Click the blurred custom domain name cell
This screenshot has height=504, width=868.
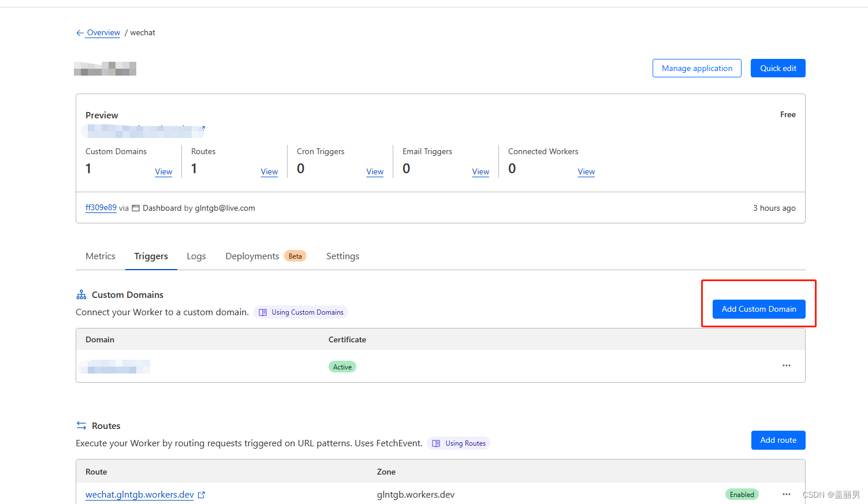tap(116, 367)
